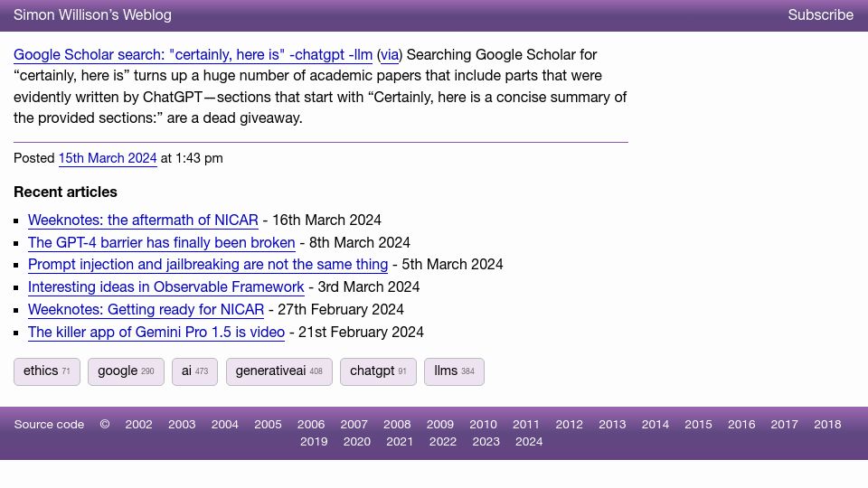Open the Source code footer link

pyautogui.click(x=49, y=425)
